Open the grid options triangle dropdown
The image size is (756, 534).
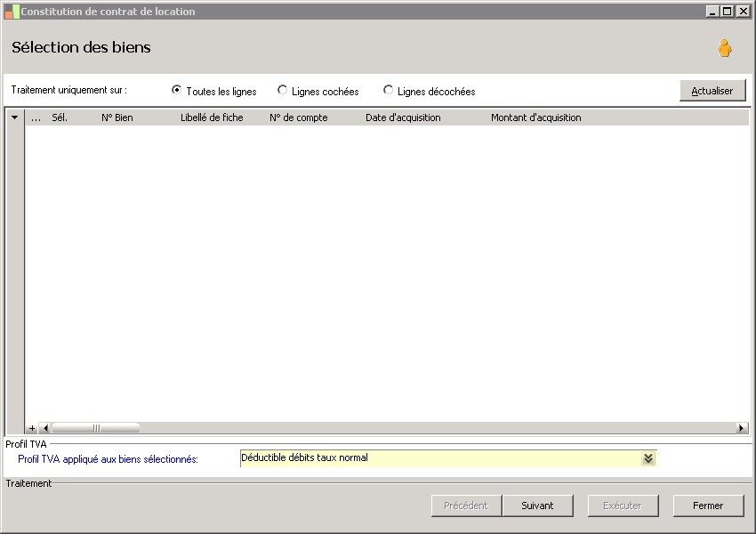point(15,117)
